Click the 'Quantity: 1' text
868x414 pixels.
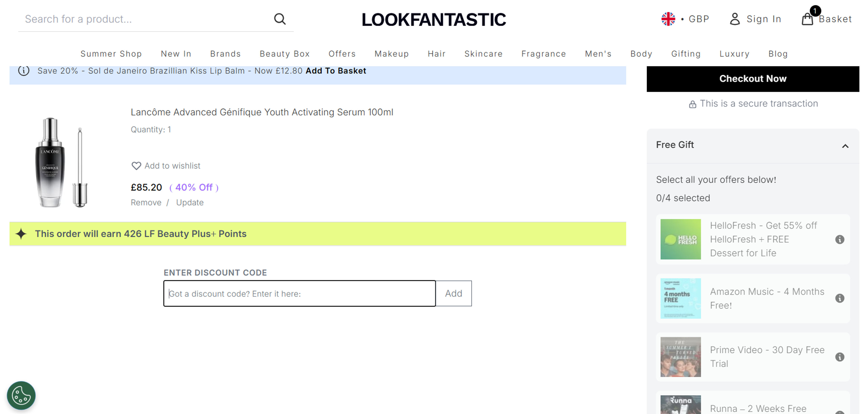tap(151, 130)
